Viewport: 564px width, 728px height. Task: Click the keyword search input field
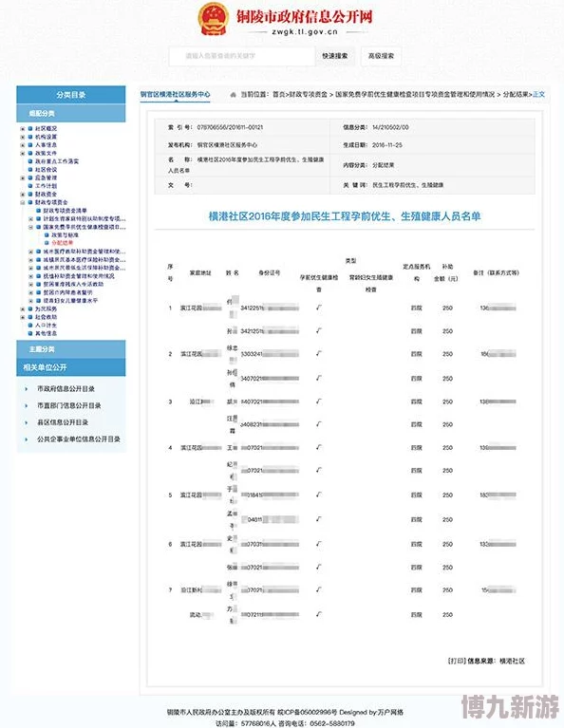[x=242, y=56]
